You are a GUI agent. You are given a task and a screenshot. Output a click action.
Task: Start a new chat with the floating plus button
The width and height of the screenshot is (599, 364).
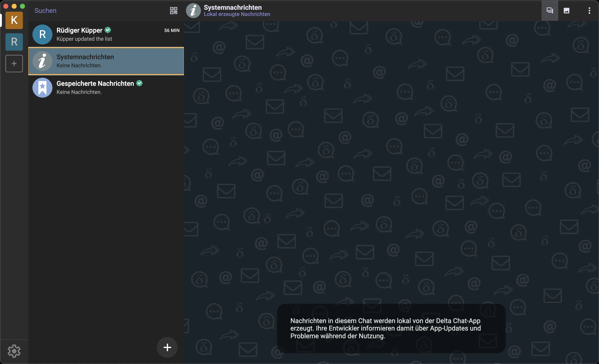[167, 347]
